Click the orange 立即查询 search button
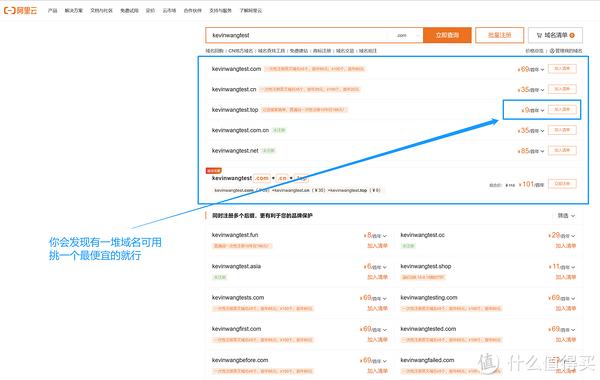The image size is (600, 380). [x=447, y=35]
